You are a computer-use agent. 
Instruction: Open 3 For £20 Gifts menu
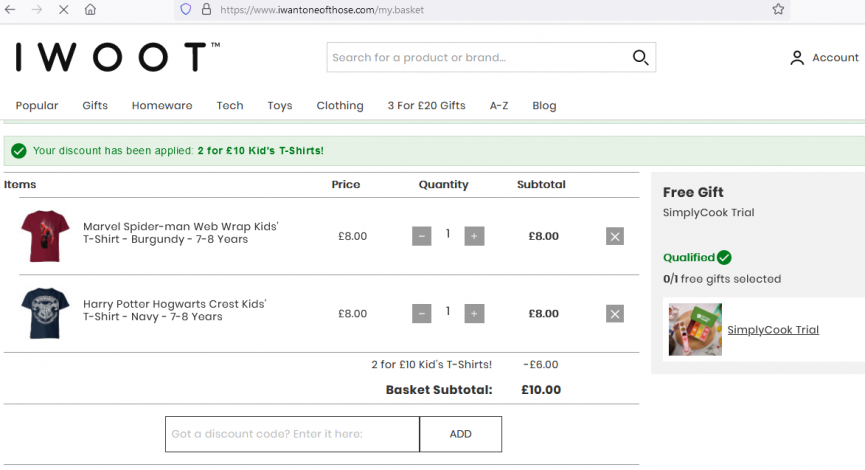click(426, 105)
